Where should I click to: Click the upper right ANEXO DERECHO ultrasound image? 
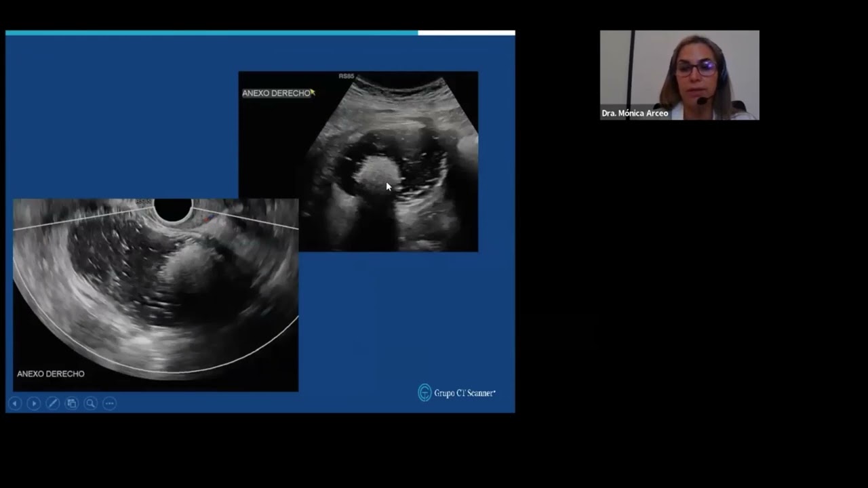tap(358, 161)
